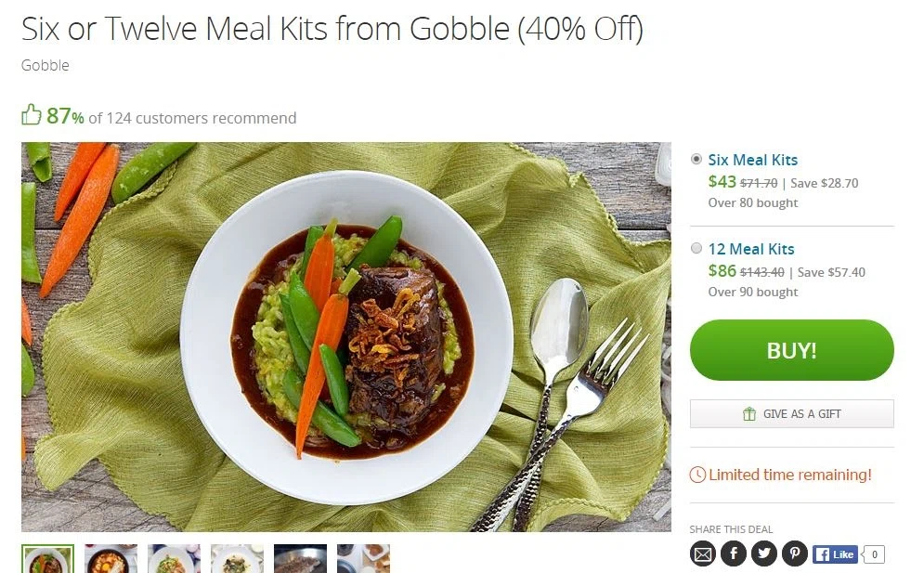
Task: Click the Give as a Gift button
Action: (791, 414)
